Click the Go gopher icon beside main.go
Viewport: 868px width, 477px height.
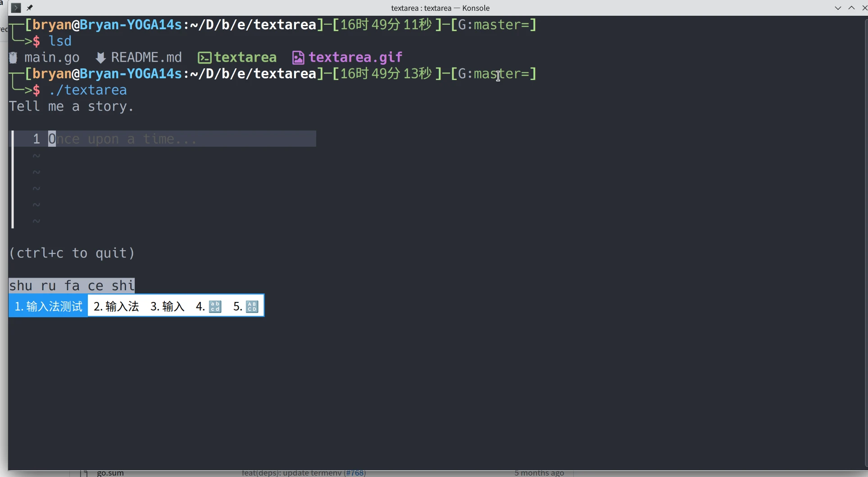pos(13,58)
